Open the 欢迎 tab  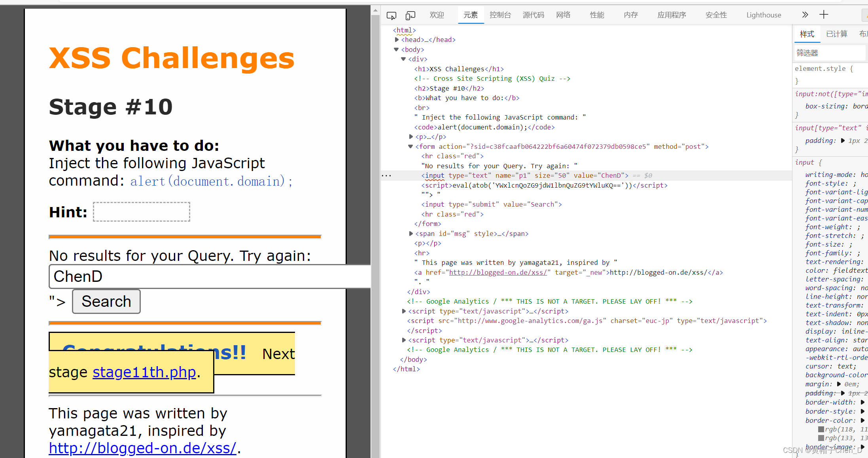tap(437, 15)
